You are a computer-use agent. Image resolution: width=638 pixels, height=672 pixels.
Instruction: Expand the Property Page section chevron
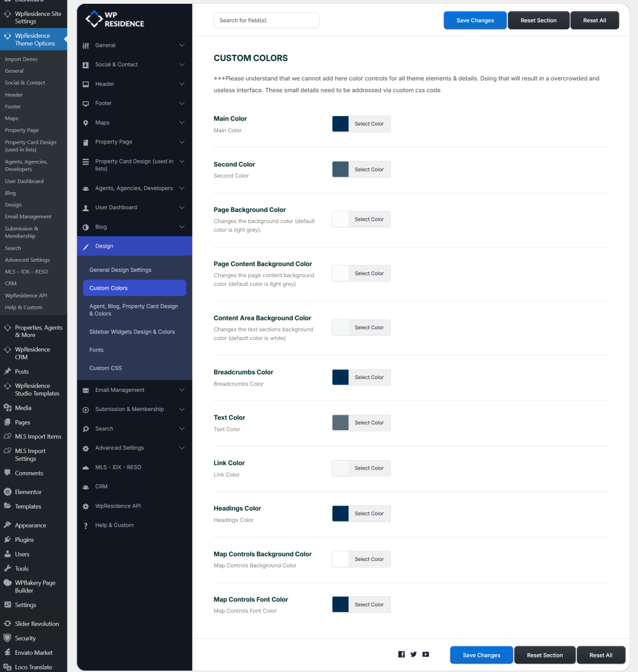(182, 142)
